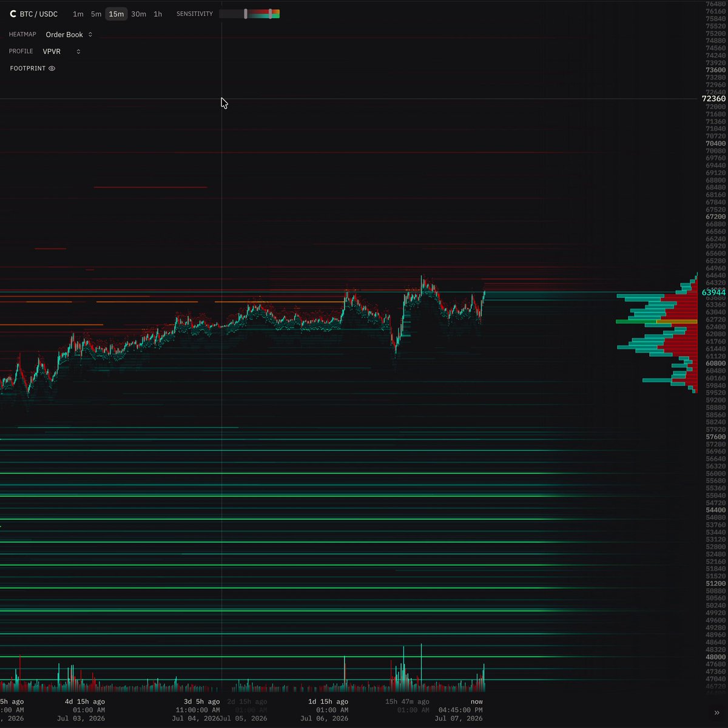Select the 30m timeframe
The height and width of the screenshot is (728, 728).
[138, 14]
